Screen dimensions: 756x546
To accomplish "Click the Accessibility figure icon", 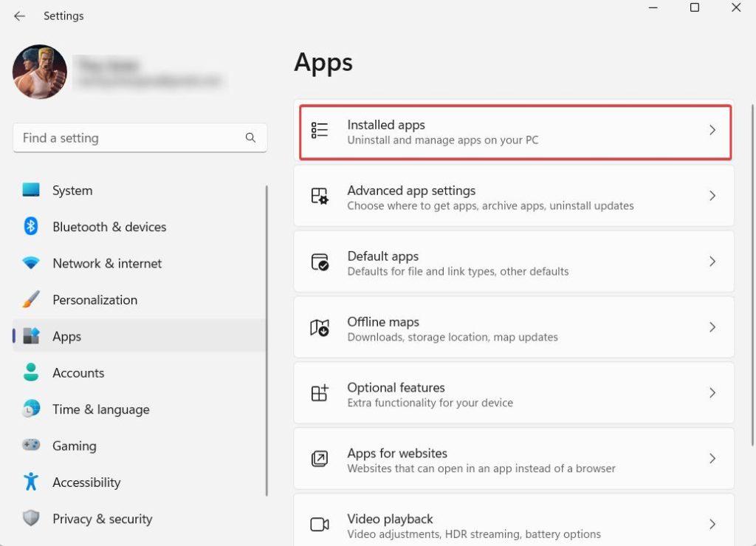I will coord(31,482).
